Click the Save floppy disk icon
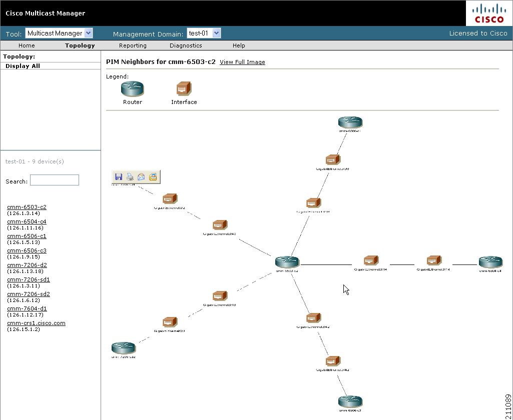This screenshot has width=513, height=420. [119, 177]
